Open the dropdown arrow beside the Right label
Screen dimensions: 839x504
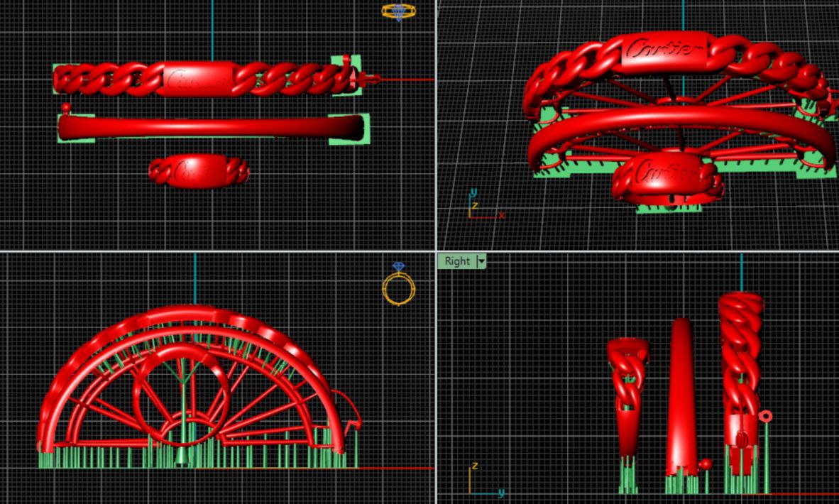(x=481, y=261)
